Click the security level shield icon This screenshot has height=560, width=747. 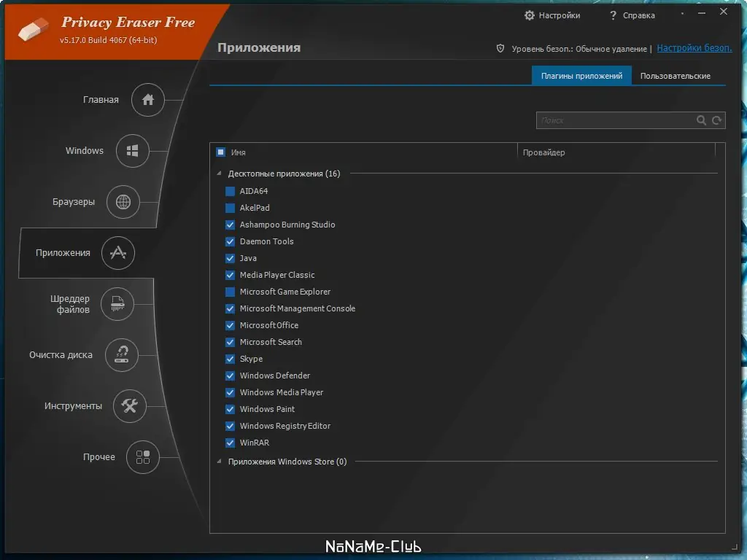[500, 48]
